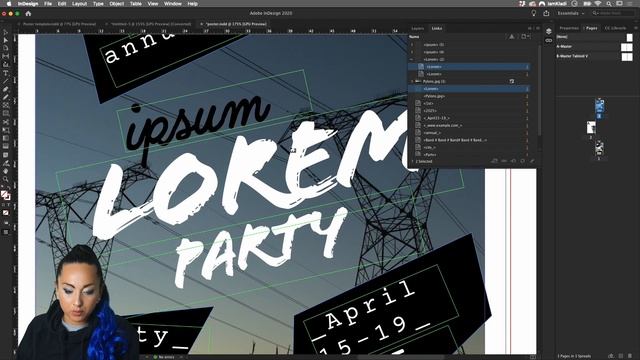
Task: Switch to the Links tab
Action: [x=437, y=29]
